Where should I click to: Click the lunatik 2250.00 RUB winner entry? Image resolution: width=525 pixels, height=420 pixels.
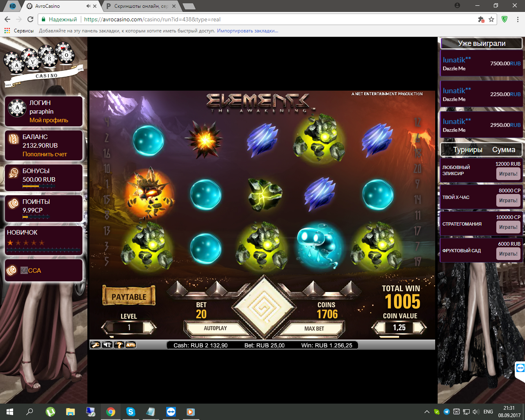(481, 94)
